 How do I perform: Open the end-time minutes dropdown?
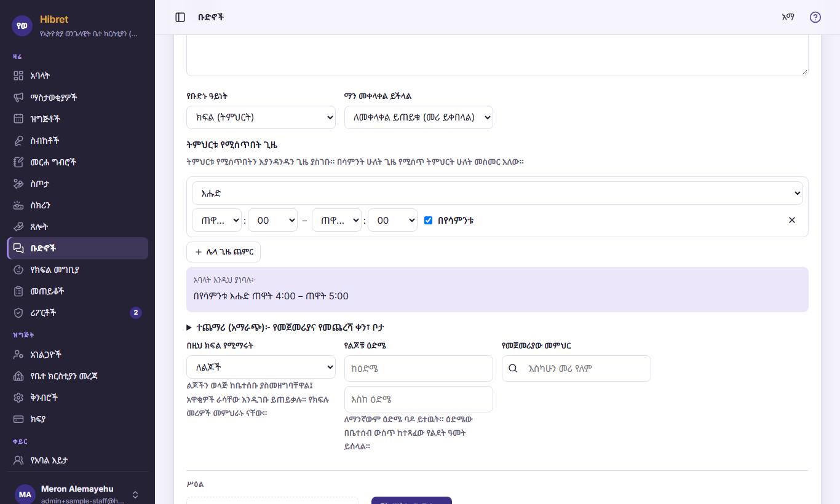392,220
